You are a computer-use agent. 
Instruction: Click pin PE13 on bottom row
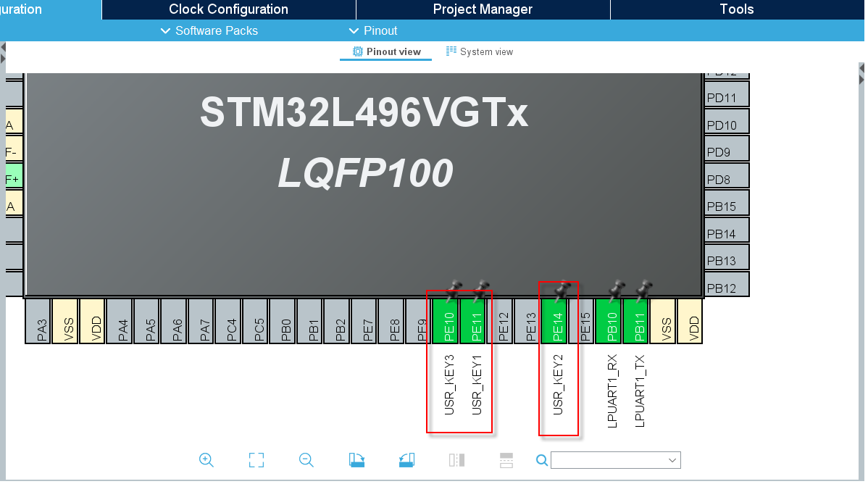tap(527, 322)
